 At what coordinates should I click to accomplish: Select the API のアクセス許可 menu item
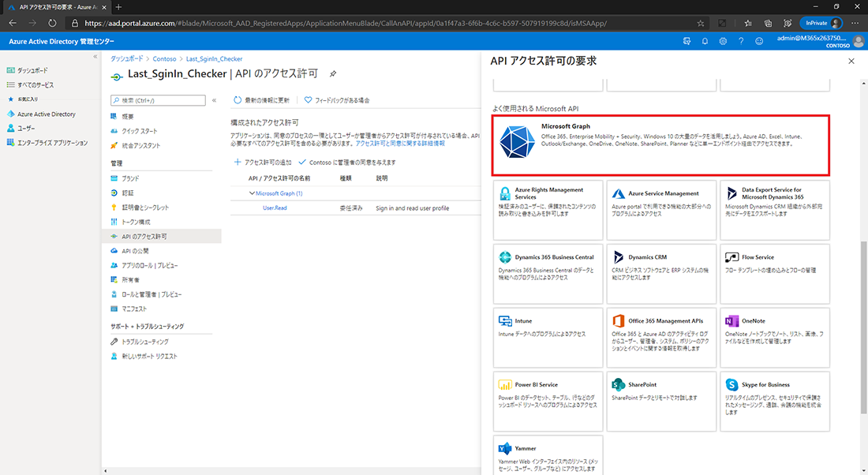[162, 237]
